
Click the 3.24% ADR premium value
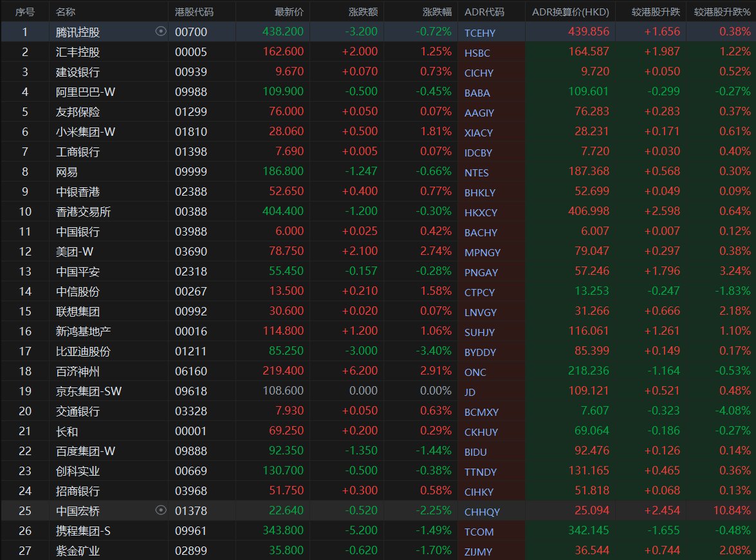click(735, 270)
